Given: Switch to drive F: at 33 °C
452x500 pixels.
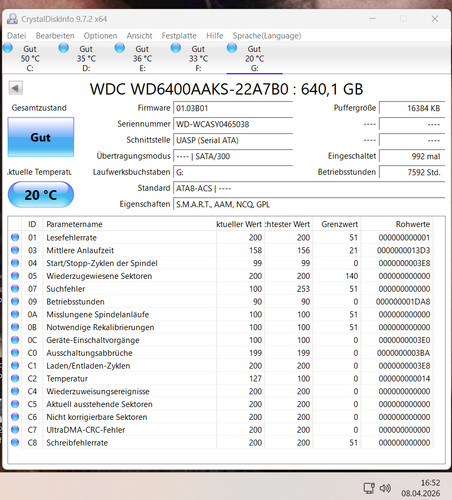Looking at the screenshot, I should tap(198, 58).
